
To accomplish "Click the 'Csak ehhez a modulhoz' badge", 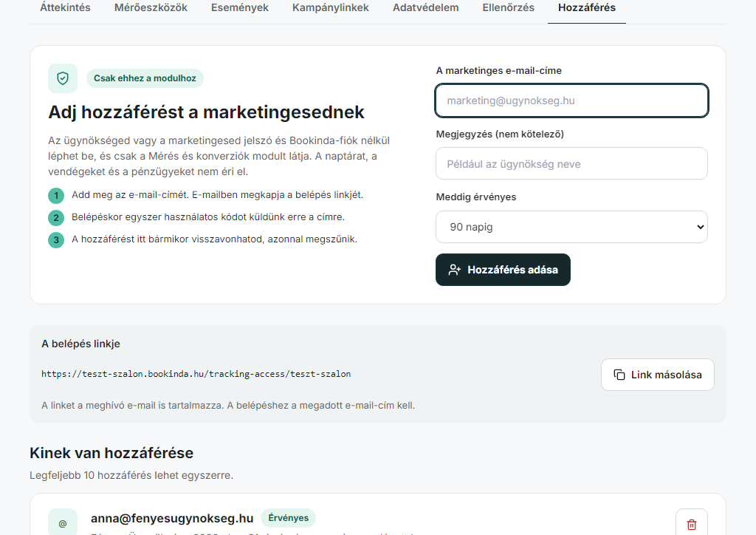I will coord(145,78).
